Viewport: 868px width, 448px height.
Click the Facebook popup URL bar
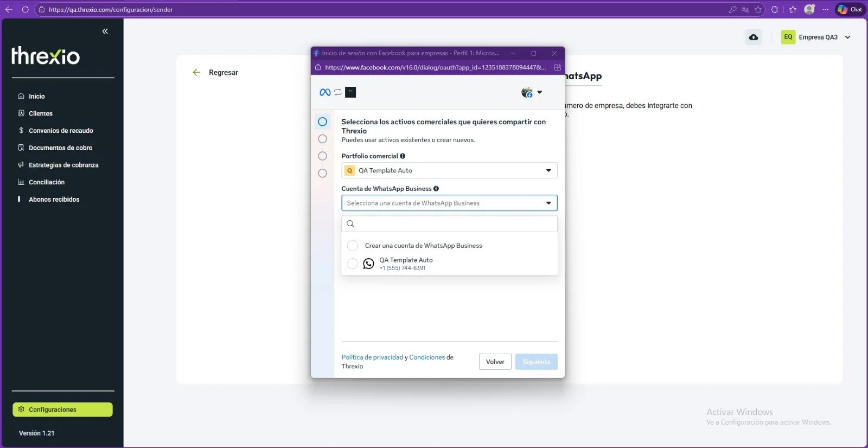click(x=435, y=68)
